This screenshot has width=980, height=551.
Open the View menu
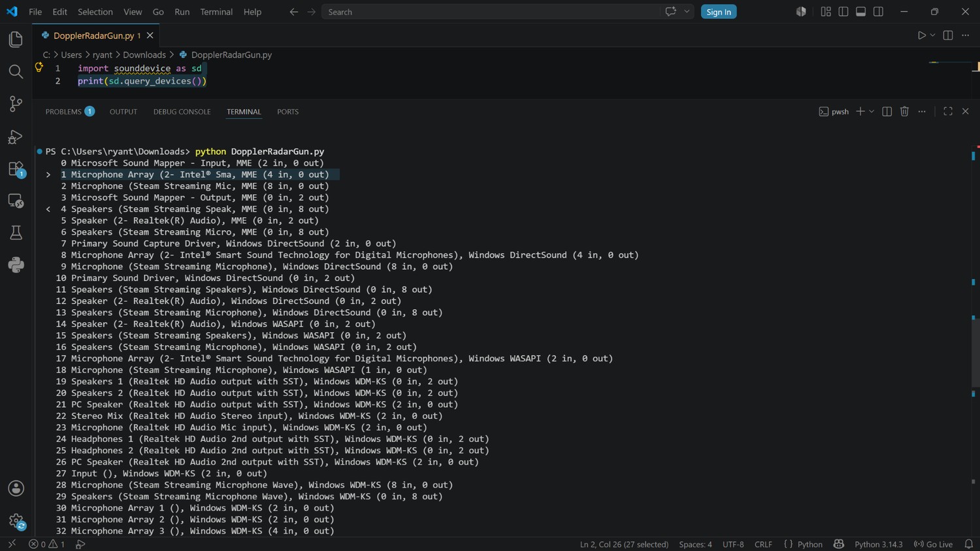pos(133,12)
